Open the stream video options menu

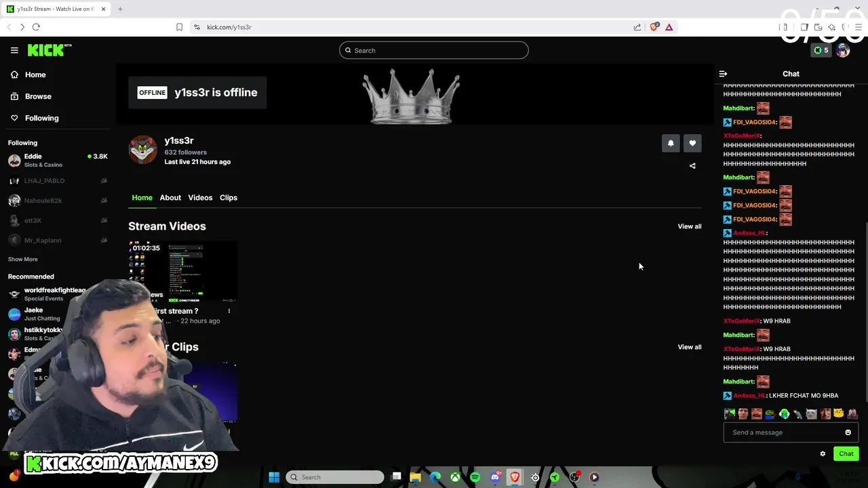pos(229,311)
